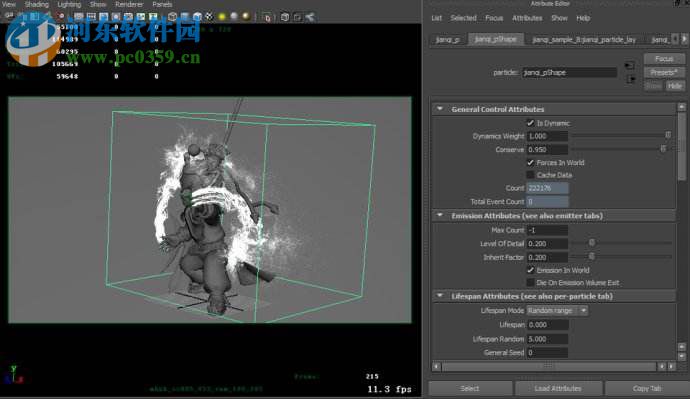Click the General Seed field
This screenshot has width=690, height=399.
(547, 352)
